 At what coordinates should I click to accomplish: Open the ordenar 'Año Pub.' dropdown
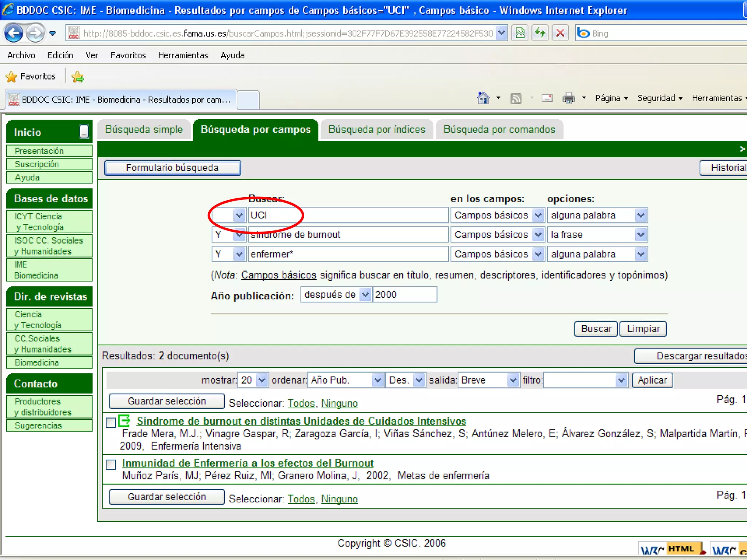click(x=378, y=380)
